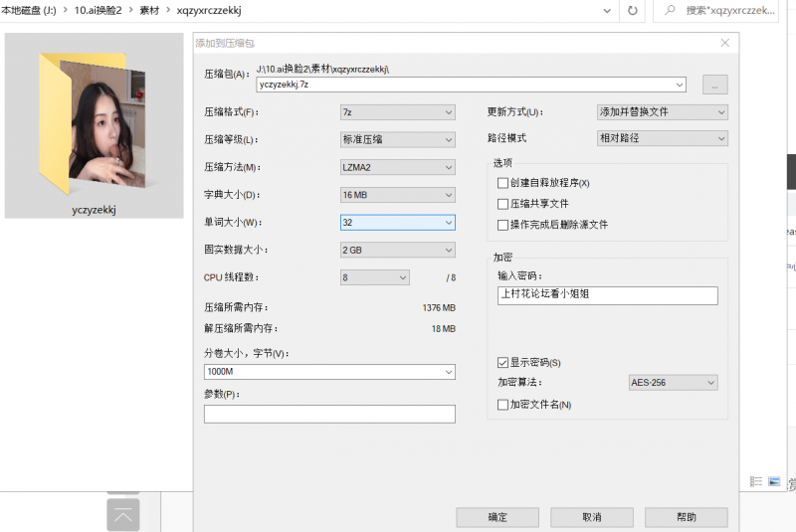The height and width of the screenshot is (532, 796).
Task: Click the magnifier icon in the search box
Action: [670, 10]
